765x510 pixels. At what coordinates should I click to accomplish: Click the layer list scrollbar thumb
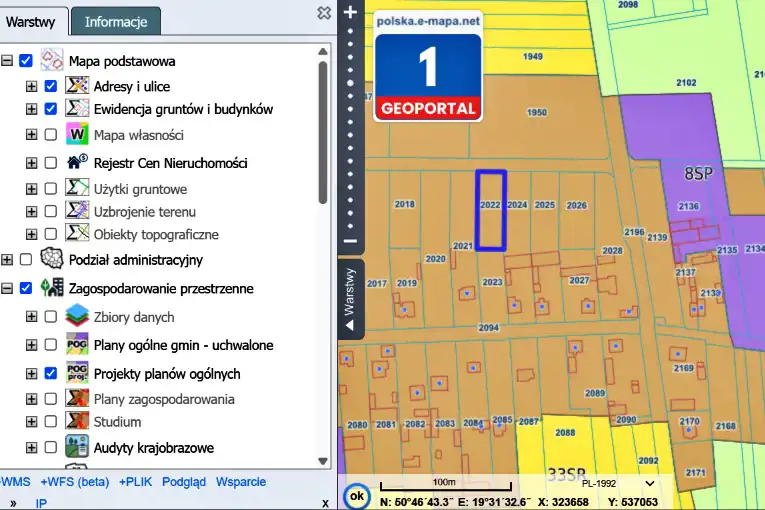323,133
